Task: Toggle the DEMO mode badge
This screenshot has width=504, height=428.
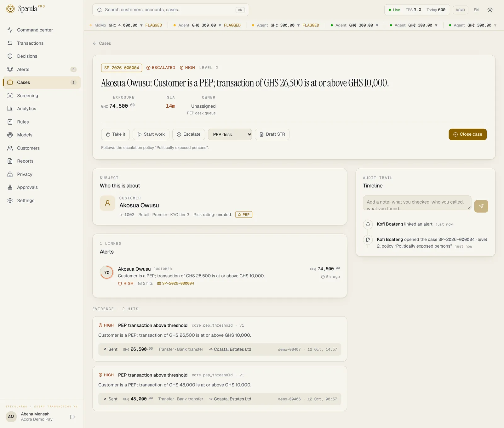Action: point(460,10)
